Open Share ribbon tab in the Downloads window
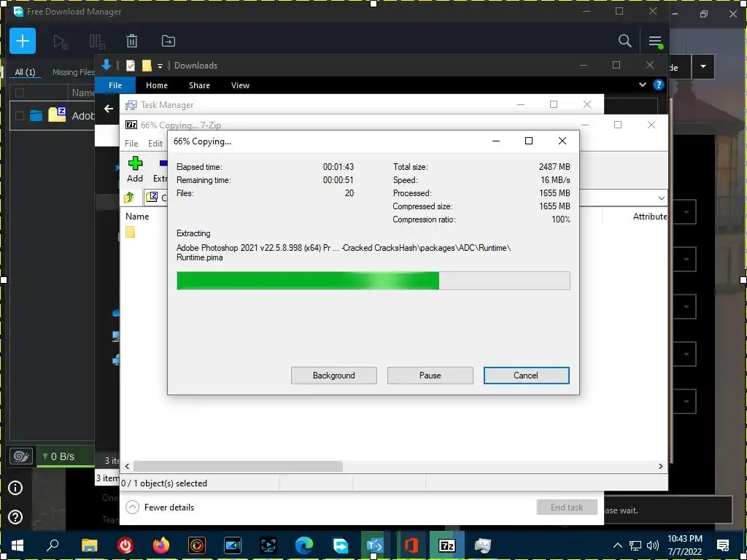This screenshot has width=747, height=560. click(x=199, y=85)
